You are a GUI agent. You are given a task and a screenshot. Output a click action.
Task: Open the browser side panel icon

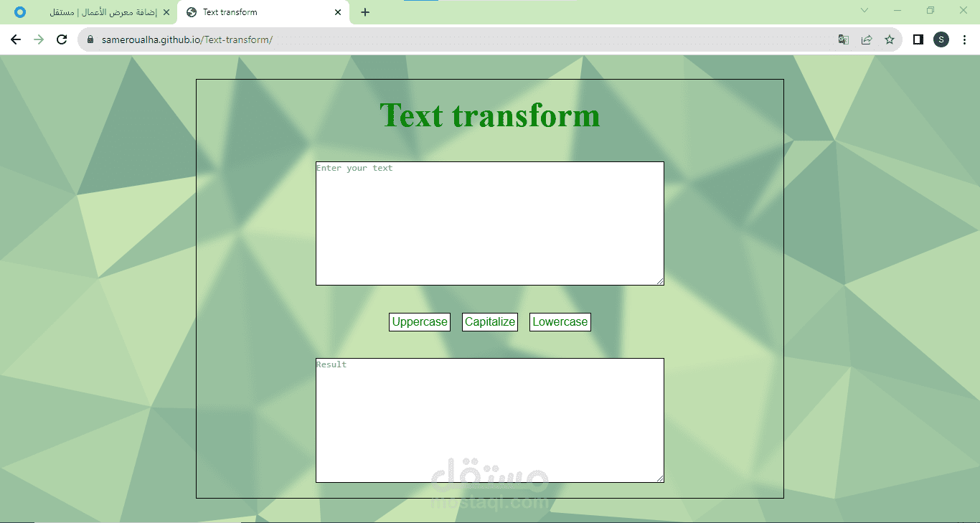[x=918, y=39]
